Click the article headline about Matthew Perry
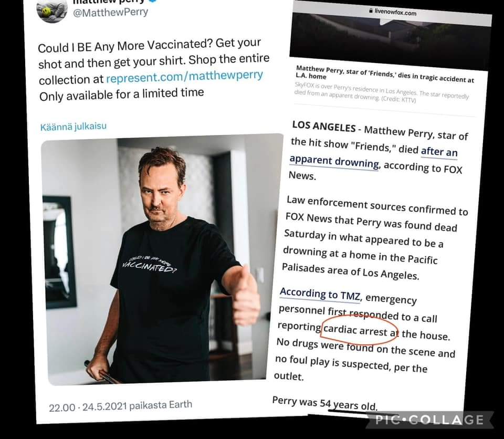Image resolution: width=504 pixels, height=439 pixels. (x=383, y=71)
